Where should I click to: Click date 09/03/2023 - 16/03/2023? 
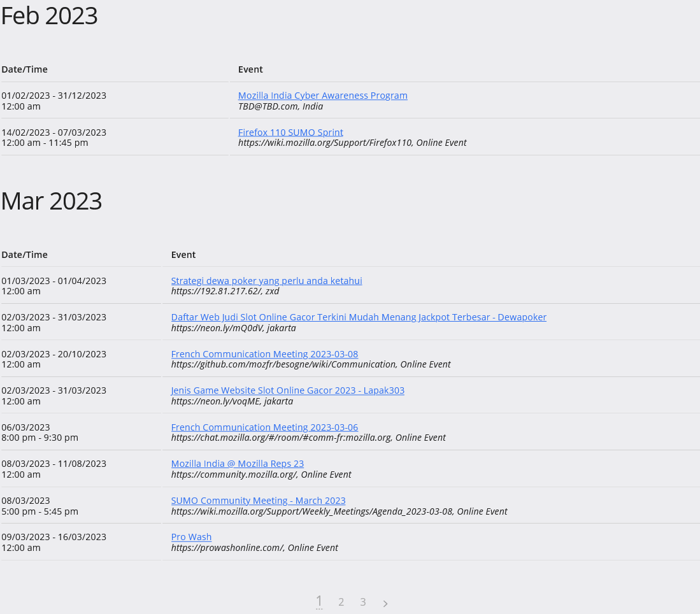pos(54,537)
